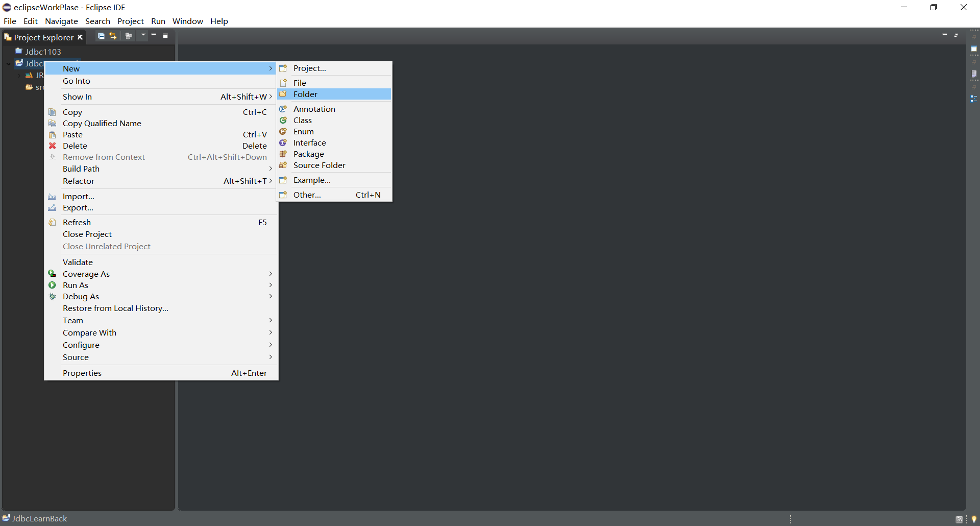The width and height of the screenshot is (980, 526).
Task: Click the JRE library books icon
Action: pos(29,76)
